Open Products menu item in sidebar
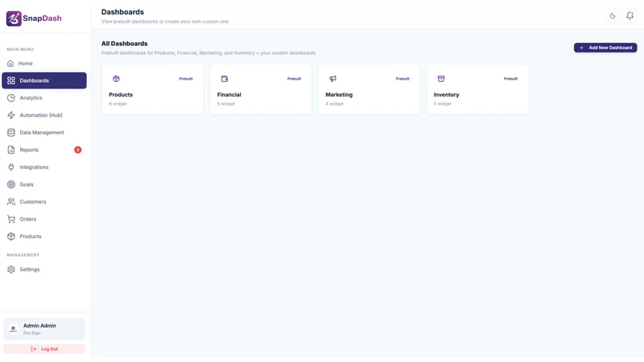Screen dimensions: 644x362 [x=44, y=237]
